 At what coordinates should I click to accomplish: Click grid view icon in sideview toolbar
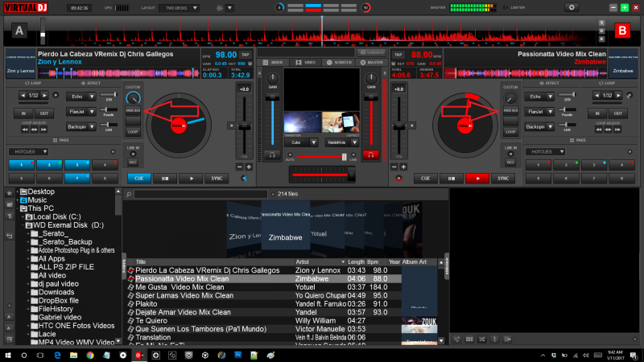pyautogui.click(x=469, y=339)
